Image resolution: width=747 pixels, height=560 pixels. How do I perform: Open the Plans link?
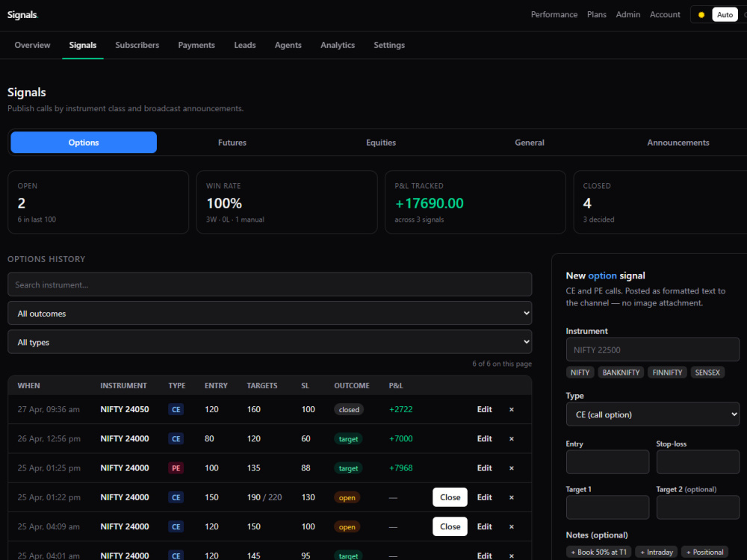point(596,15)
